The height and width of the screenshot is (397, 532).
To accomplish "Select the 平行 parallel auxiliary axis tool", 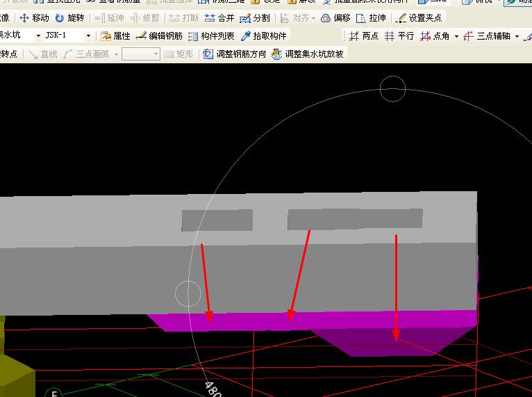I will 399,35.
